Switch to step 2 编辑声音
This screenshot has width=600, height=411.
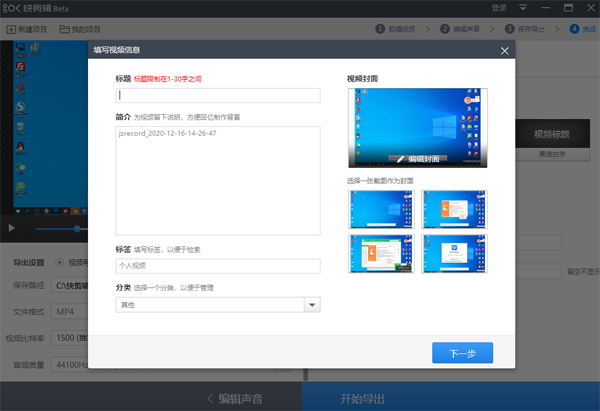point(463,29)
